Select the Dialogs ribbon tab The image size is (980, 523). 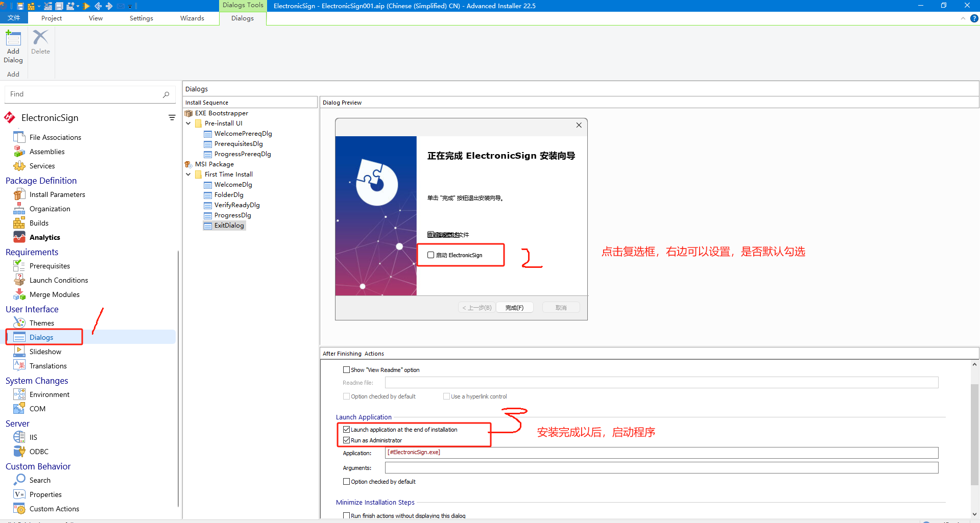click(243, 18)
